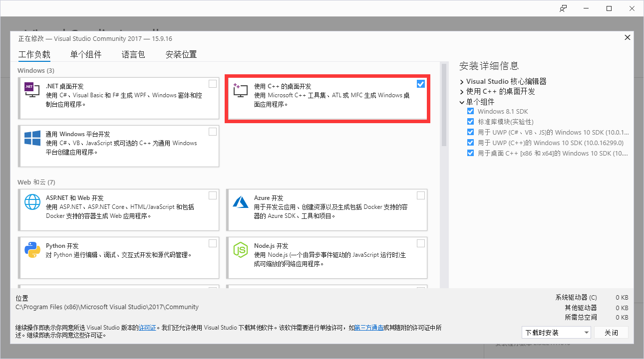
Task: Click the Node.js 开发 card title
Action: tap(271, 246)
